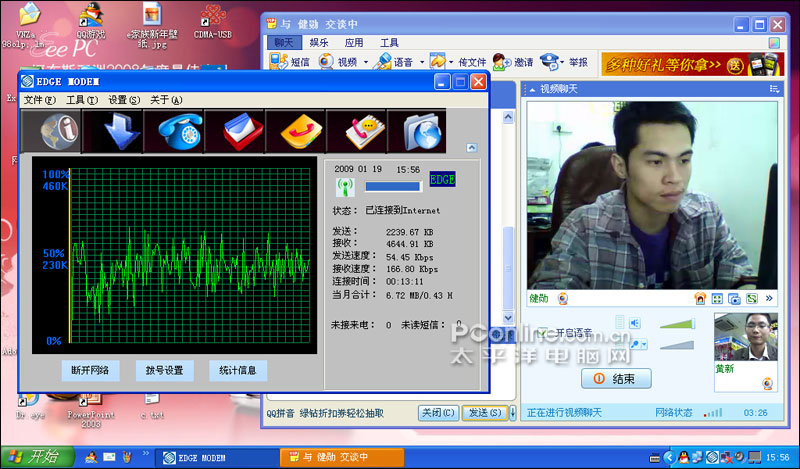Click the 短信 SMS toolbar icon
The width and height of the screenshot is (800, 469).
click(x=279, y=62)
